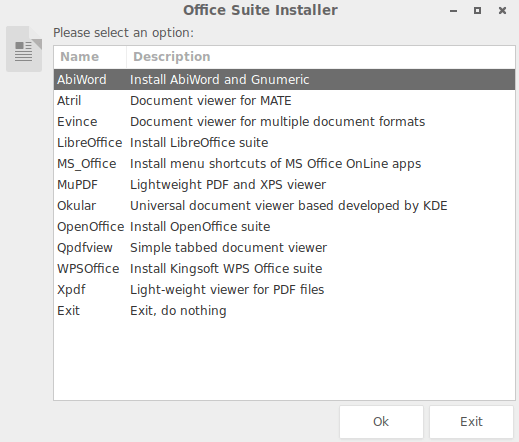Viewport: 519px width, 442px height.
Task: Click the Office Suite Installer title bar
Action: [260, 10]
